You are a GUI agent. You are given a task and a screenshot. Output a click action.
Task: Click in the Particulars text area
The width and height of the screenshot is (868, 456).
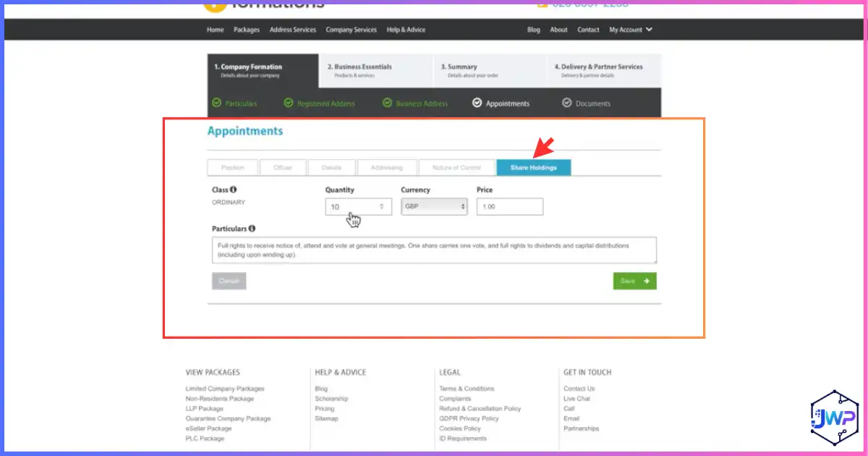(x=434, y=250)
